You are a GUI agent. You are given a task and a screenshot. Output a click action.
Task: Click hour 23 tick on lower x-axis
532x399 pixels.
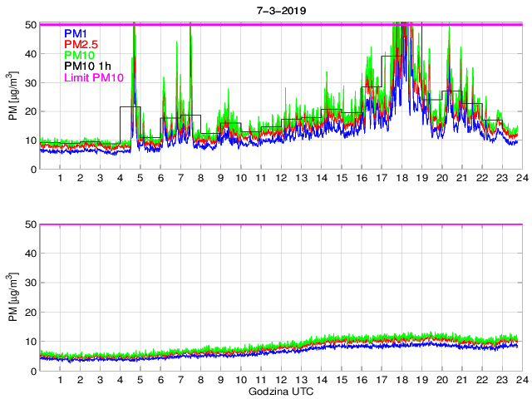click(x=502, y=380)
